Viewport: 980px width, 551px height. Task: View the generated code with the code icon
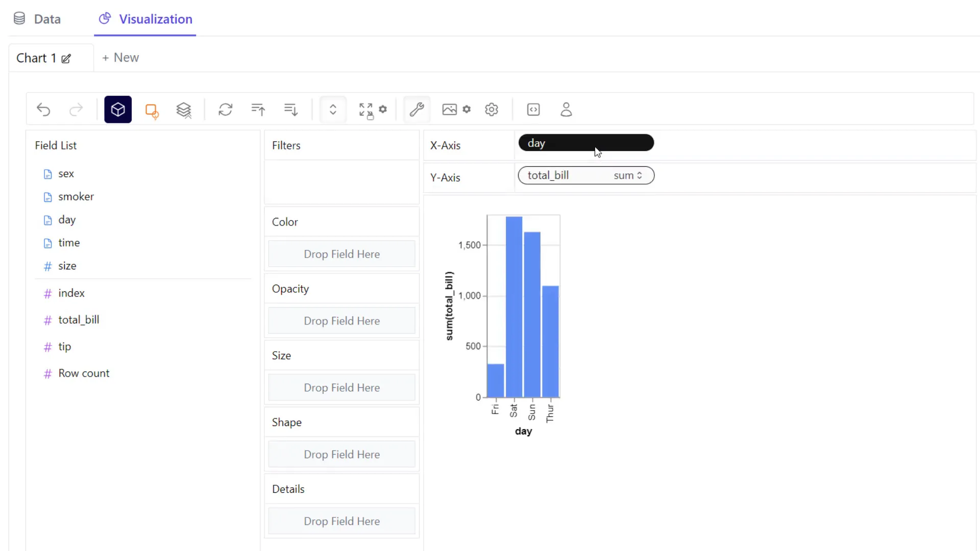533,109
